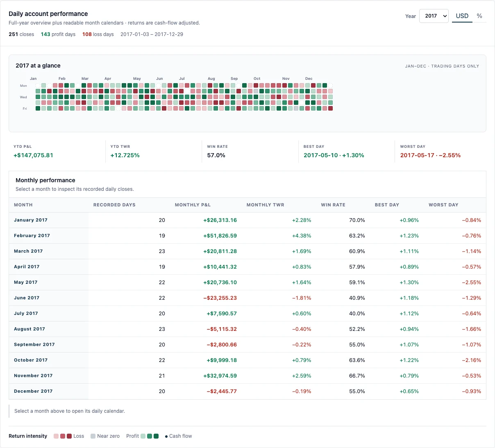Image resolution: width=495 pixels, height=448 pixels.
Task: Switch the display to USD
Action: point(462,16)
